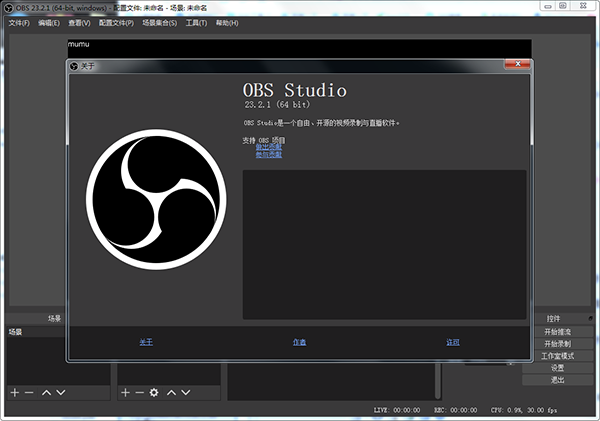Click the OBS icon in the main title bar
This screenshot has width=600, height=421.
[8, 8]
